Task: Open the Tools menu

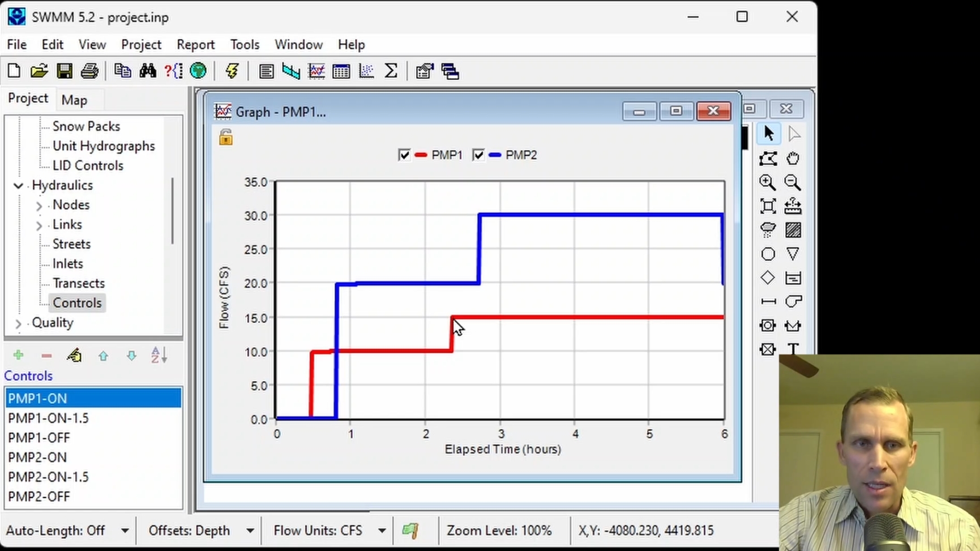Action: (245, 44)
